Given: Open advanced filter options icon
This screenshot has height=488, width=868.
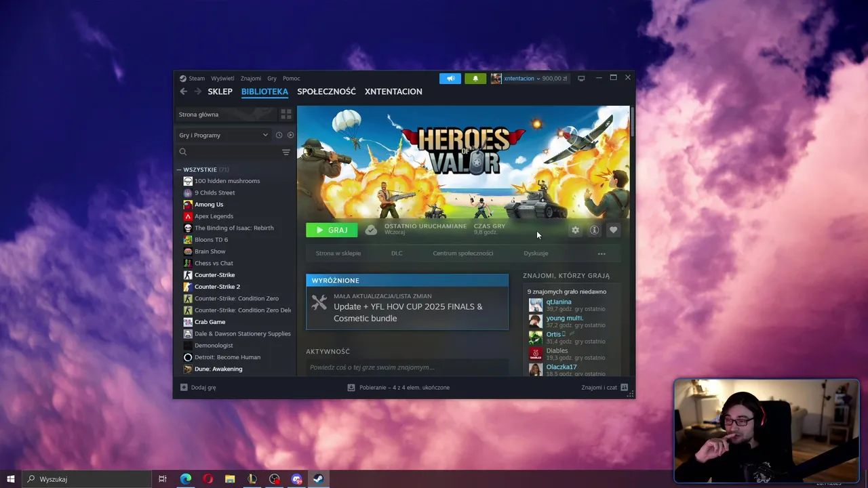Looking at the screenshot, I should coord(286,152).
